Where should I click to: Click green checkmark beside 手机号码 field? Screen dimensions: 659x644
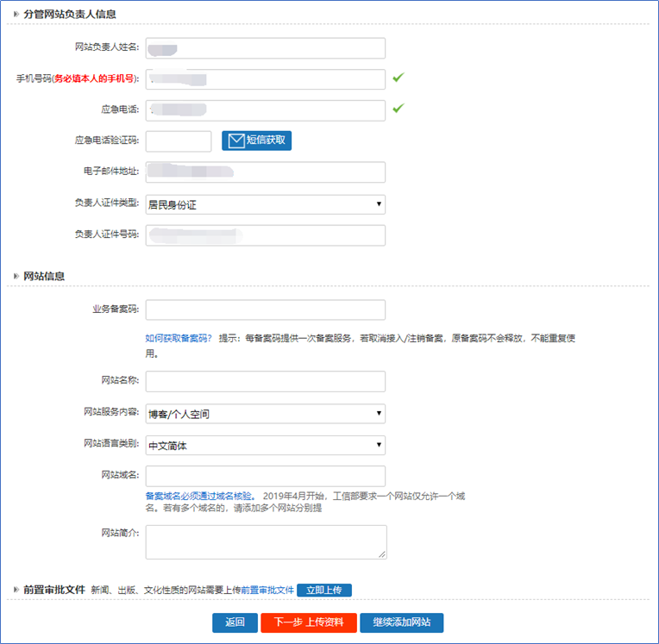pos(398,78)
